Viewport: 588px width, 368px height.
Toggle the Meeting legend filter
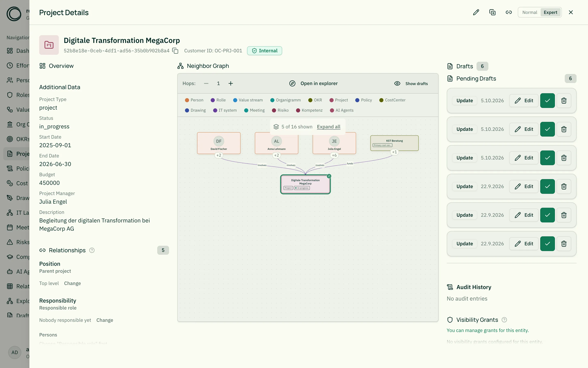(x=254, y=110)
